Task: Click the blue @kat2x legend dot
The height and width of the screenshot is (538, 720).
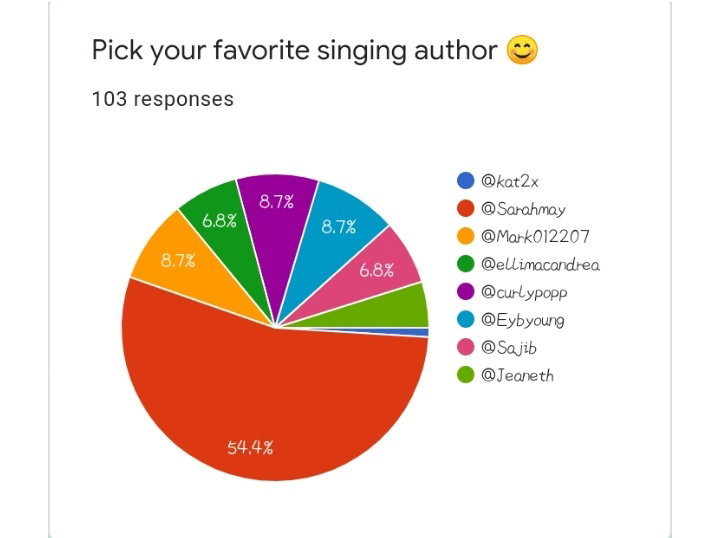Action: [466, 180]
